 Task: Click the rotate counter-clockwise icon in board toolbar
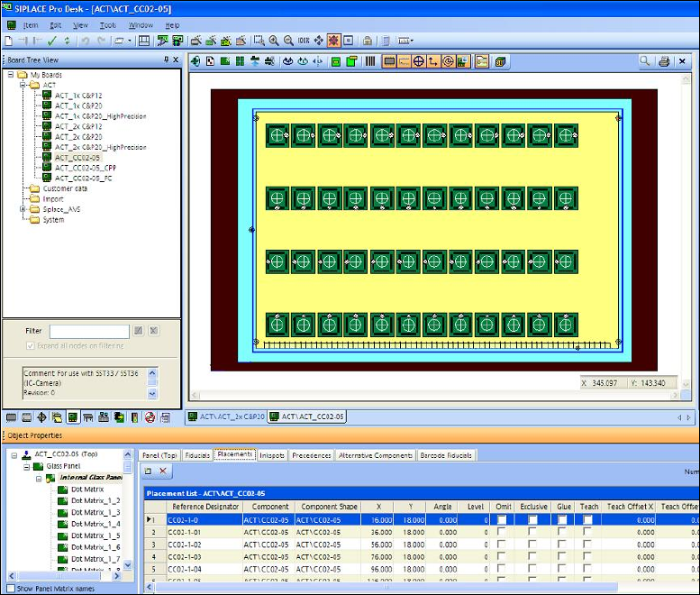(288, 61)
